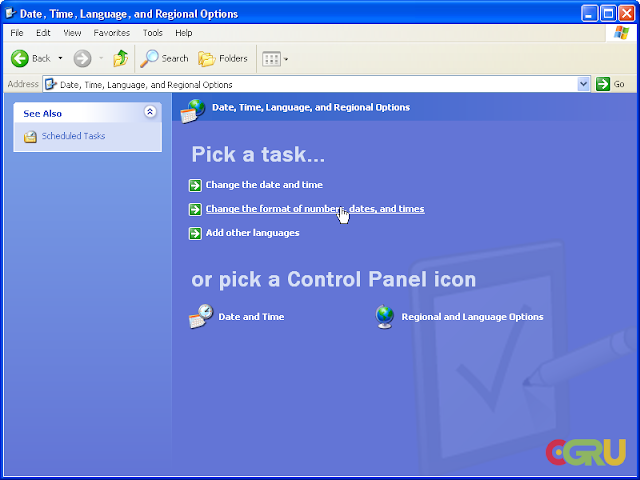Click Change the date and time
The width and height of the screenshot is (640, 480).
(264, 185)
